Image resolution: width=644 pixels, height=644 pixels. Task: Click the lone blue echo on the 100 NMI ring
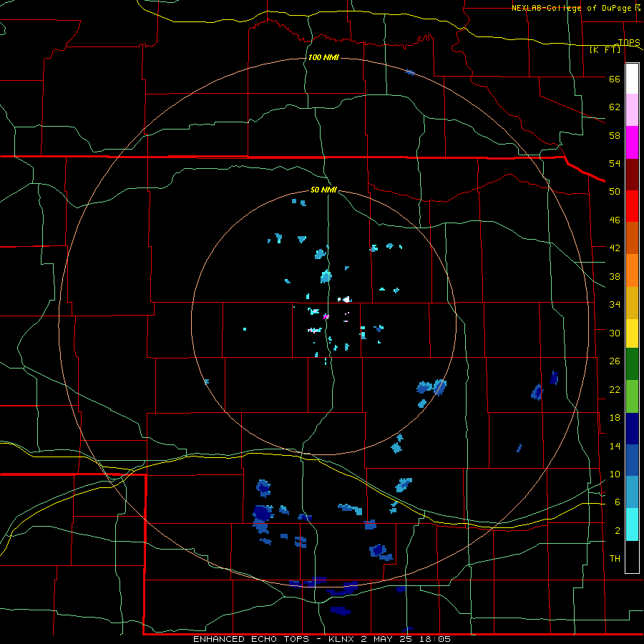410,73
